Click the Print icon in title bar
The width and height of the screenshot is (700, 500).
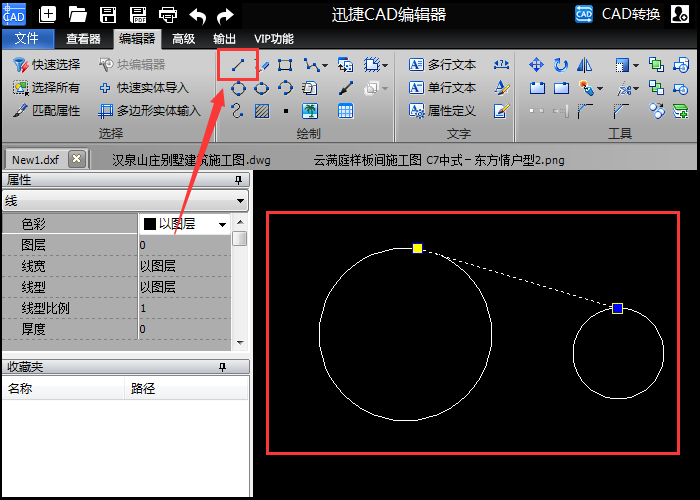168,15
